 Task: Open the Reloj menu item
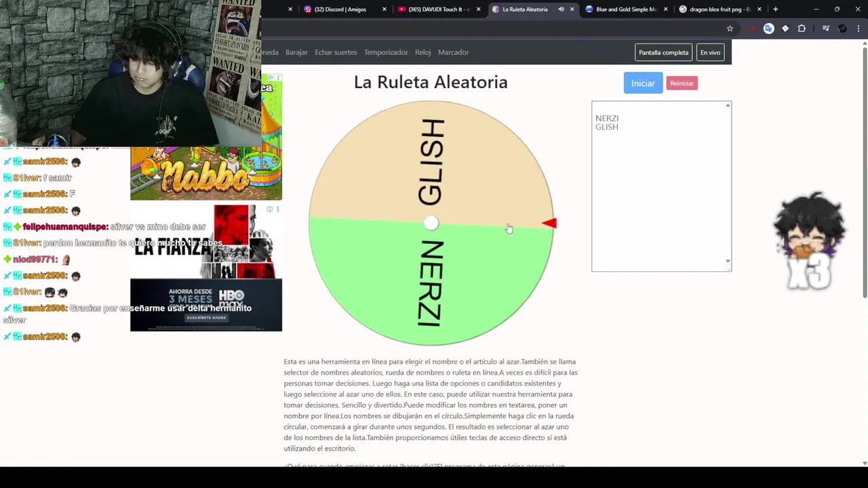click(423, 52)
